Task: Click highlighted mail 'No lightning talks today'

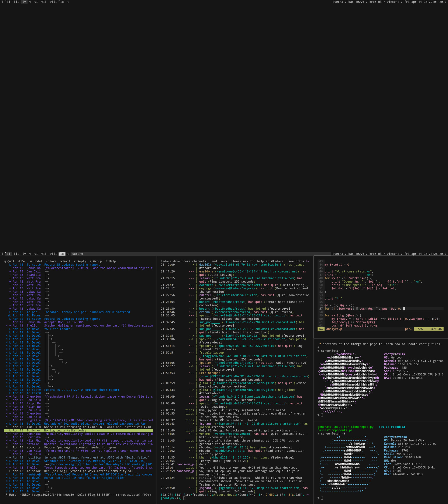Action: pos(78,430)
